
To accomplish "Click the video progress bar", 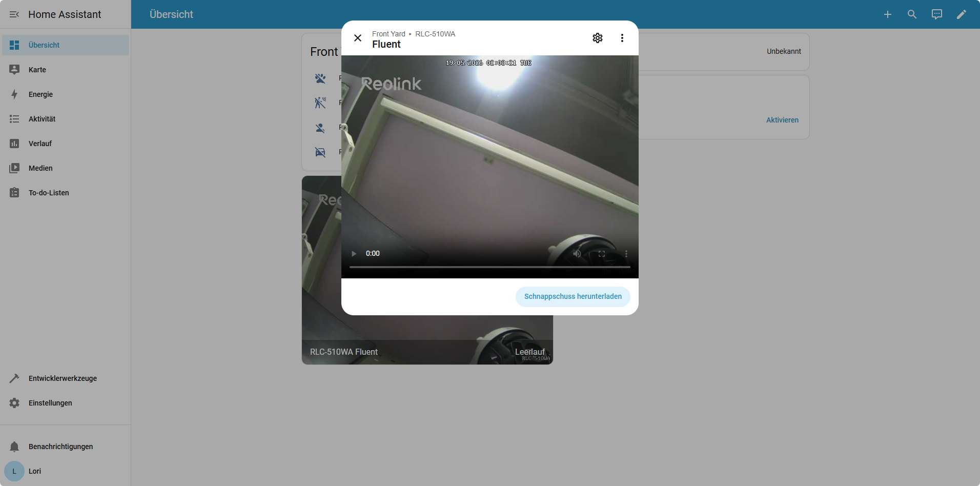I will click(x=490, y=267).
